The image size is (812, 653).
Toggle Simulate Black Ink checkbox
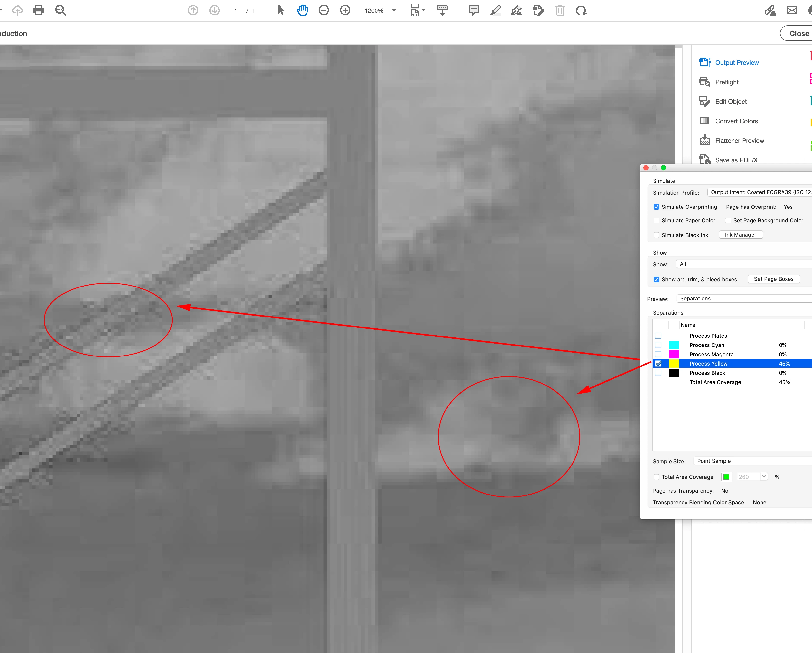coord(656,235)
